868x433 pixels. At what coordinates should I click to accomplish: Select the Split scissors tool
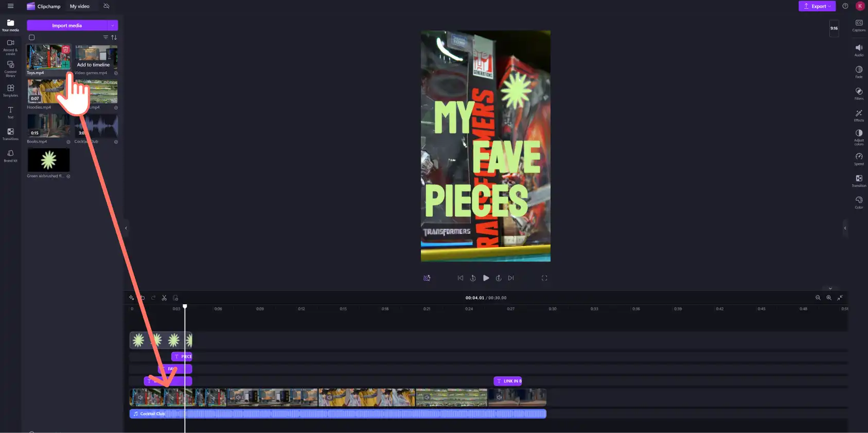[x=164, y=298]
